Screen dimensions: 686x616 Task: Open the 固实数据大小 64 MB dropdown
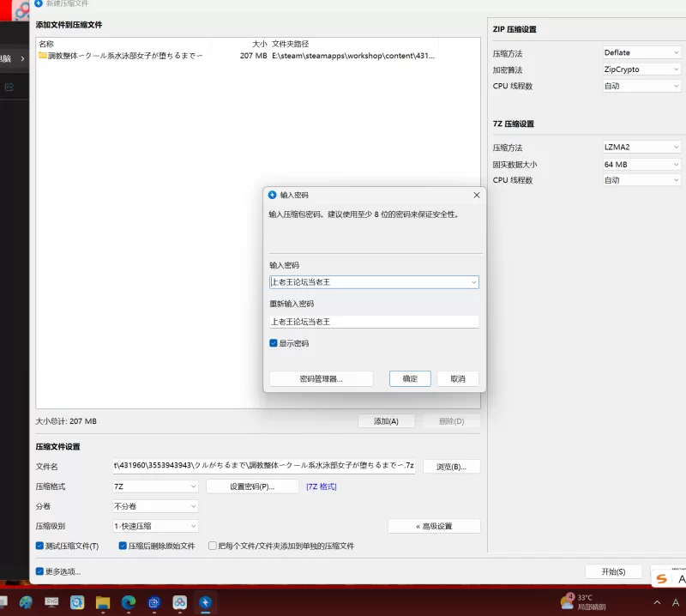[x=641, y=165]
